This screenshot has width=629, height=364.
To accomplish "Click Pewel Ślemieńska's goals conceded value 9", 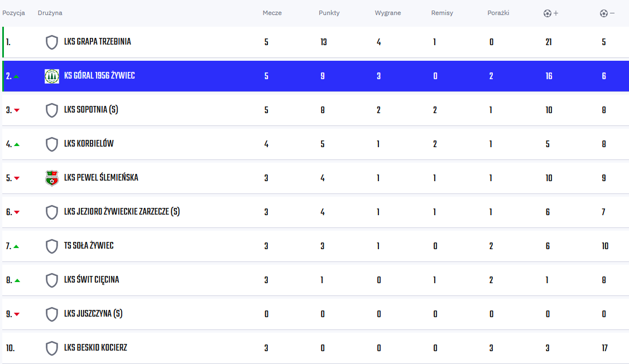I will [604, 178].
